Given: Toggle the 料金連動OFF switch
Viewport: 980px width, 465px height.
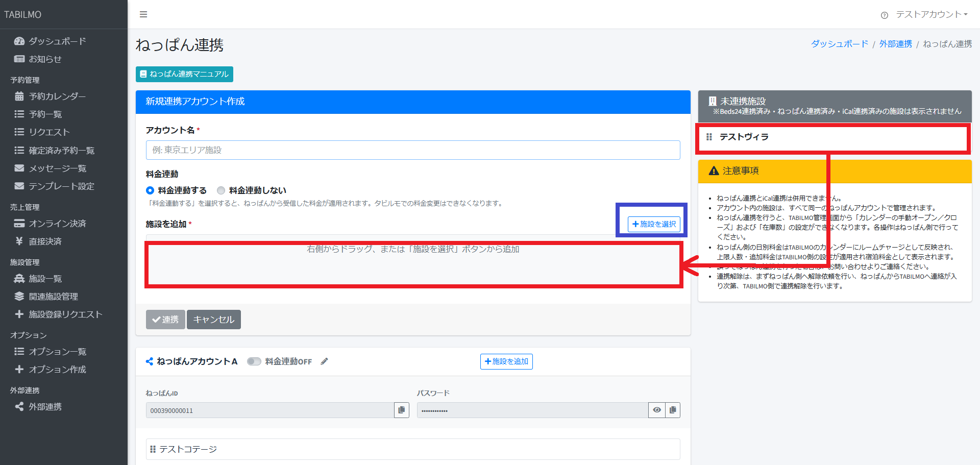Looking at the screenshot, I should point(254,361).
